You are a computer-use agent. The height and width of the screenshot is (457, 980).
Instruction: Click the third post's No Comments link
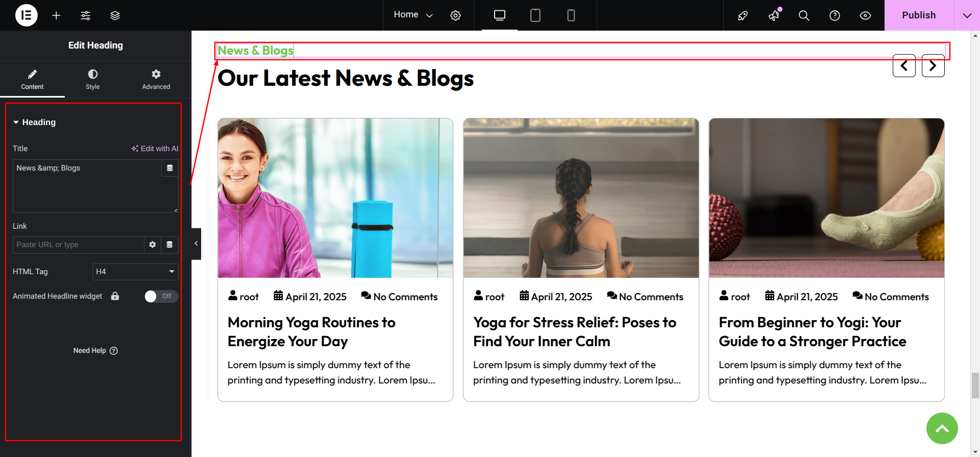point(896,297)
